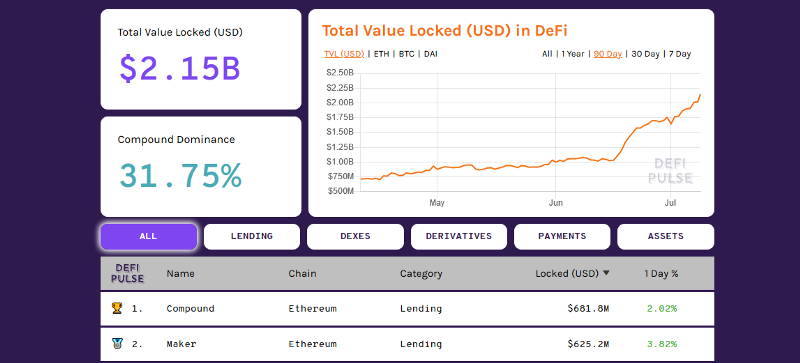Select TVL (USD) chart option
The width and height of the screenshot is (800, 363).
(x=344, y=54)
